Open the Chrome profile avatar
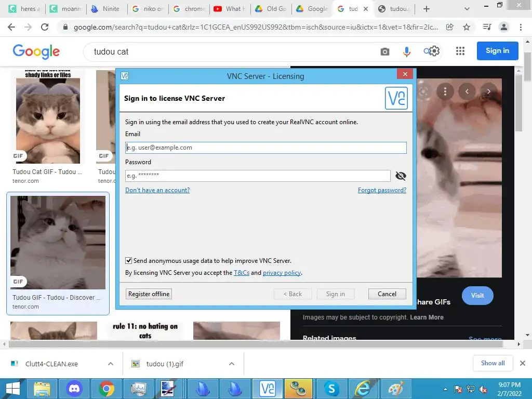The image size is (532, 399). pos(504,27)
